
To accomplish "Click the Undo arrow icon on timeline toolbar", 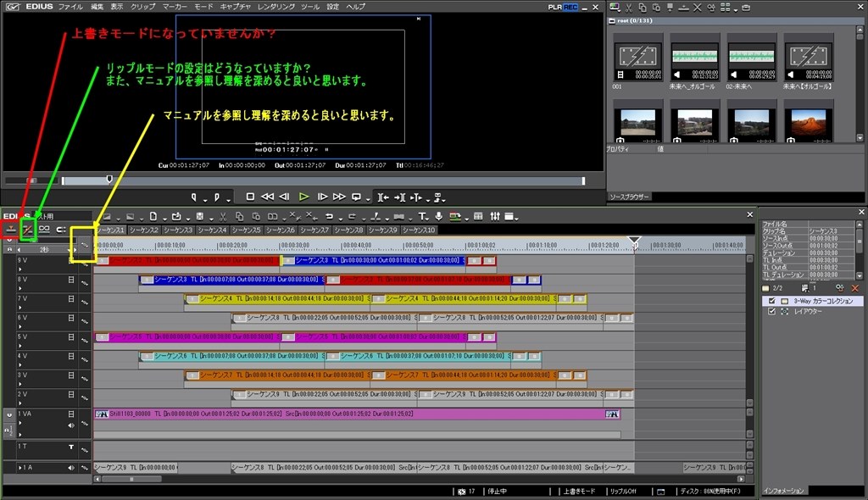I will point(329,216).
